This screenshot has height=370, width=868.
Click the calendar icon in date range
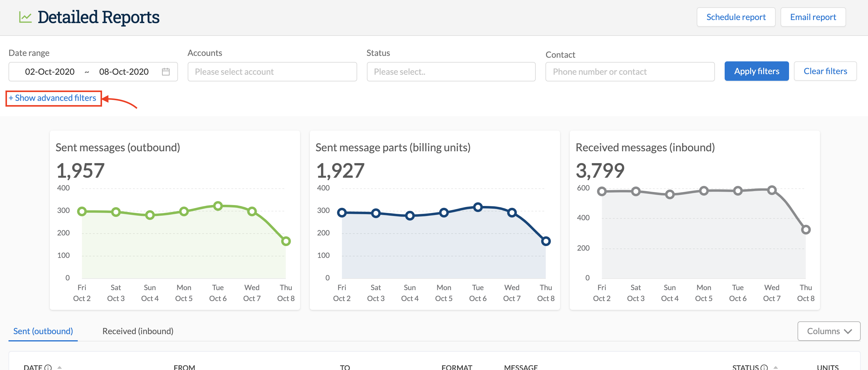click(x=166, y=72)
